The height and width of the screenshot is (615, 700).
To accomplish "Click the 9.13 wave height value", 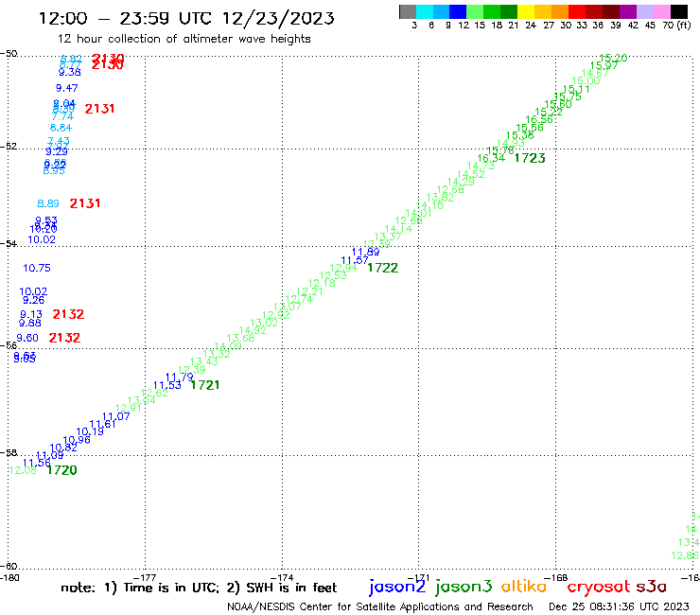I will click(x=31, y=314).
